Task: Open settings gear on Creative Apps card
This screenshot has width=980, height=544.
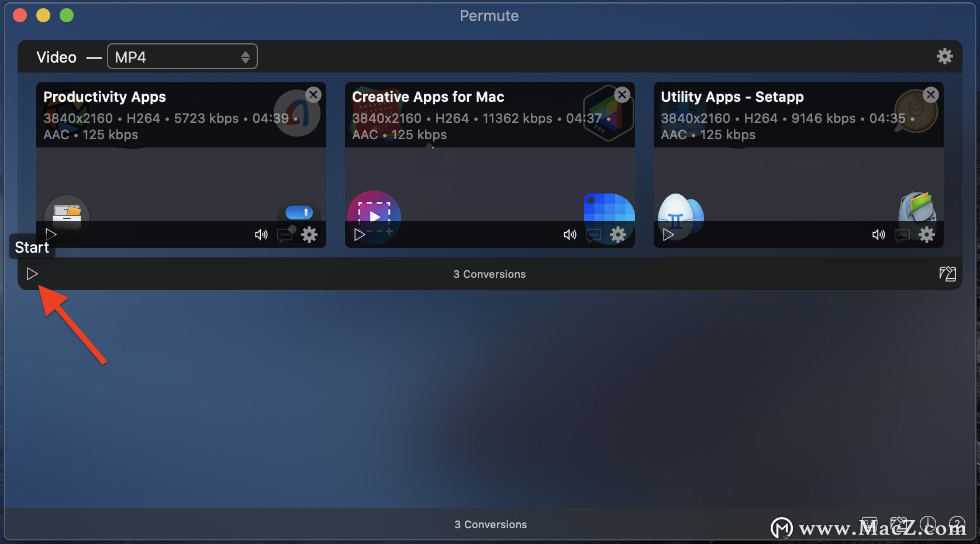Action: pyautogui.click(x=618, y=235)
